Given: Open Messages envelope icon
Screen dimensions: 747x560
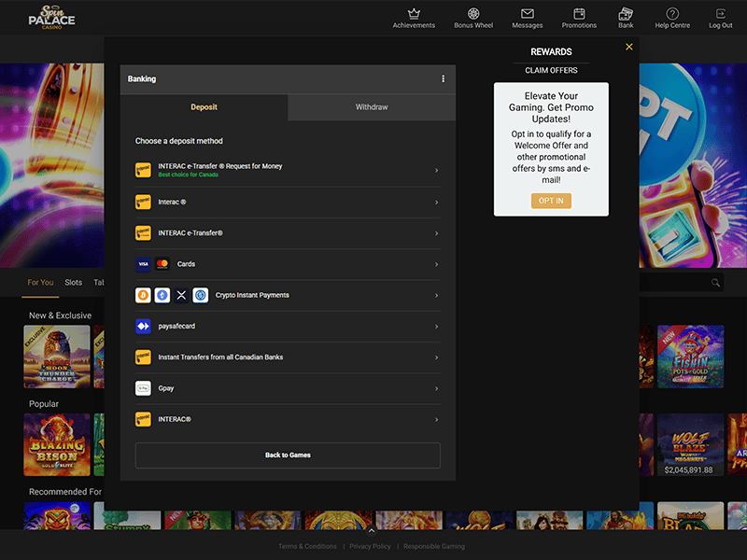Looking at the screenshot, I should pyautogui.click(x=527, y=14).
